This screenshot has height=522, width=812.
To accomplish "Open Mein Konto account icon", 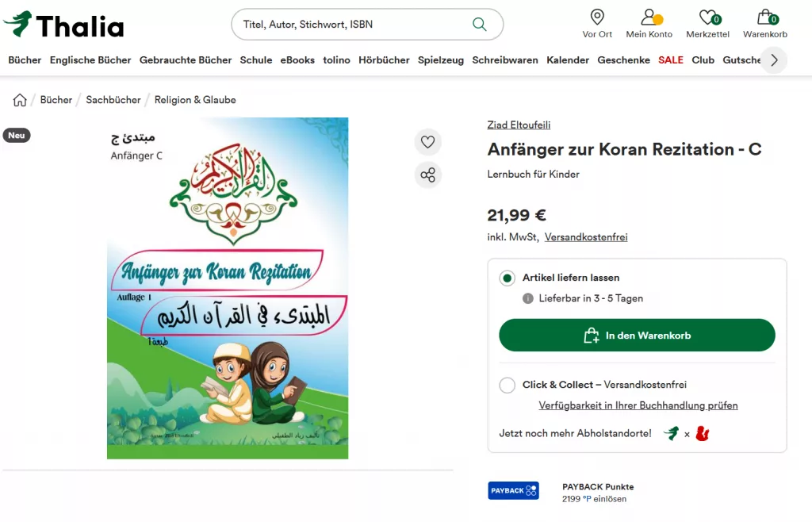I will point(649,24).
